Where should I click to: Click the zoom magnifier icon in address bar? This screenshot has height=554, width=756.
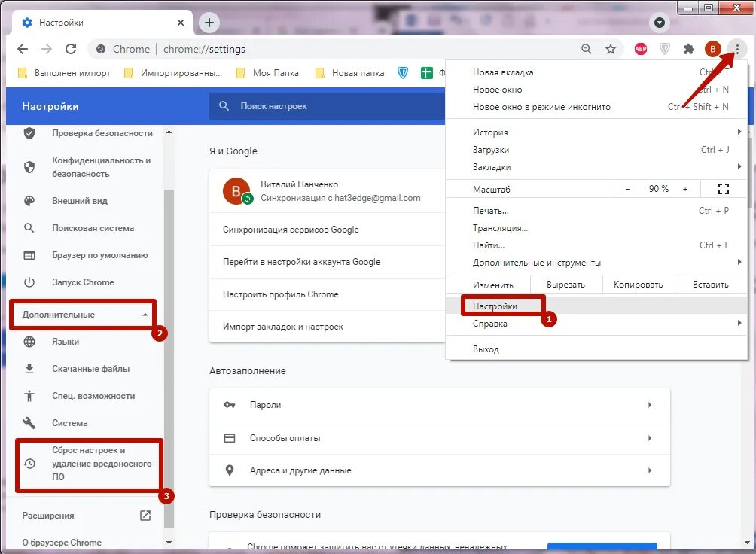click(587, 49)
